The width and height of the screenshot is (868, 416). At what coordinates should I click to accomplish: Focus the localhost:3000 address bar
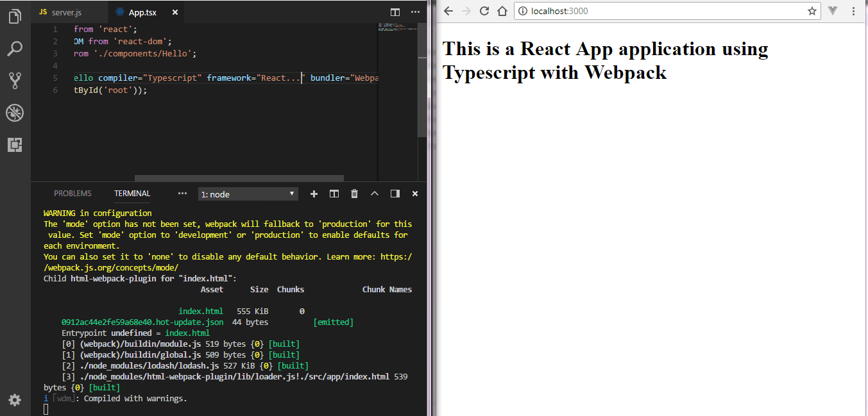[667, 11]
